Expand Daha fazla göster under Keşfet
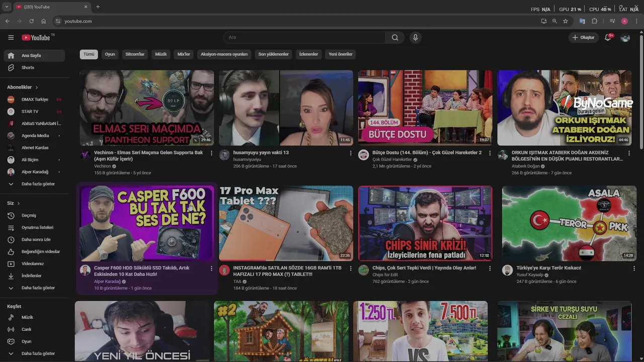The width and height of the screenshot is (644, 362). click(x=33, y=353)
